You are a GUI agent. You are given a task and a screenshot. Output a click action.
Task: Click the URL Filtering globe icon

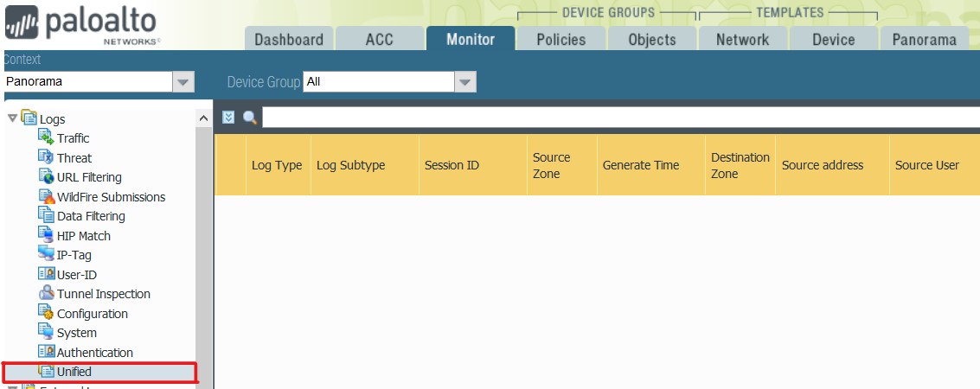[46, 176]
